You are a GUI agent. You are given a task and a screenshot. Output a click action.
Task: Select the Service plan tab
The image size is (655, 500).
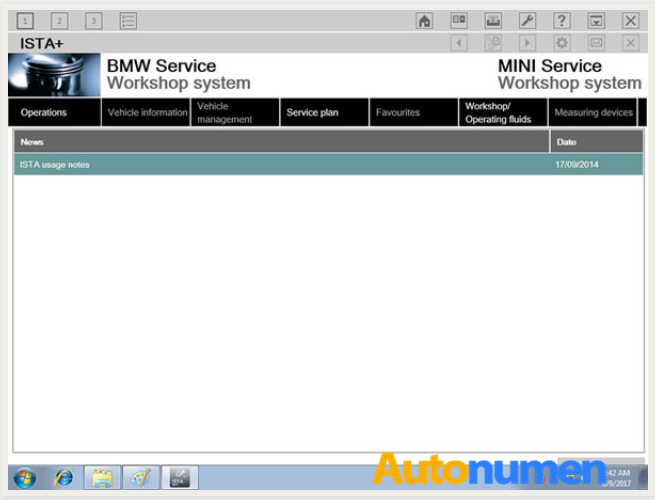point(325,112)
